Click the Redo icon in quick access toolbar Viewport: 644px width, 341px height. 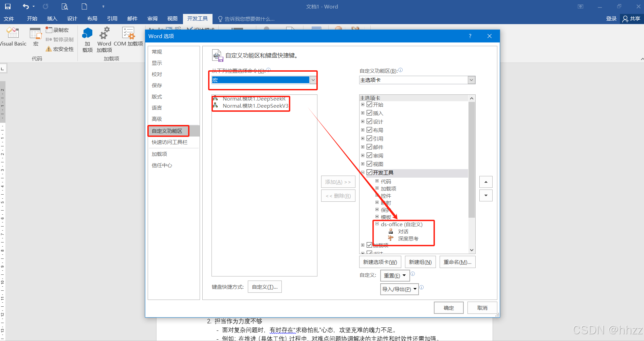click(45, 6)
